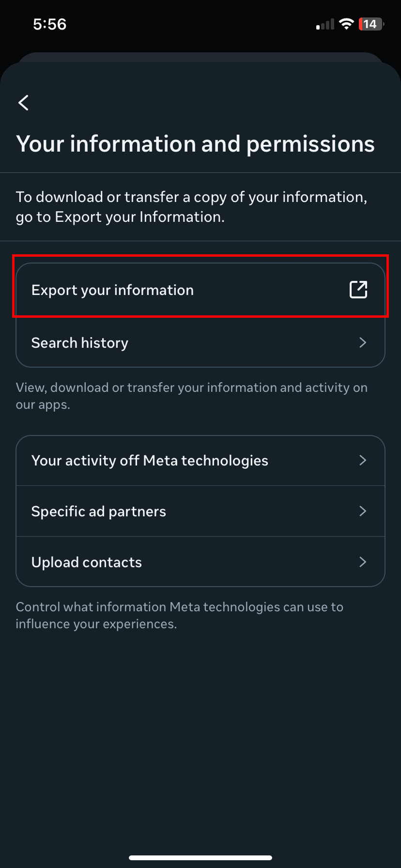Tap the battery indicator showing 14
The height and width of the screenshot is (868, 401).
[x=370, y=24]
